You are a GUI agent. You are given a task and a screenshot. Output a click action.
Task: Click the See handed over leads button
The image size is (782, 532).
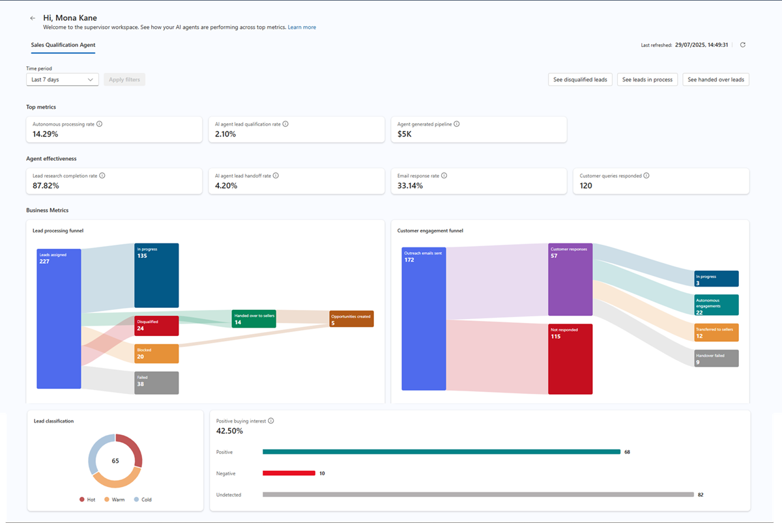coord(716,79)
